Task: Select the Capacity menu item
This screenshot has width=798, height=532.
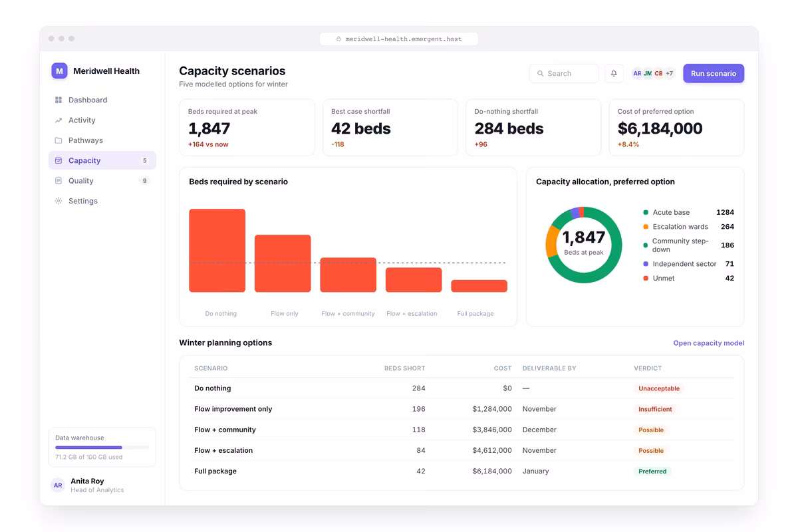Action: (102, 160)
